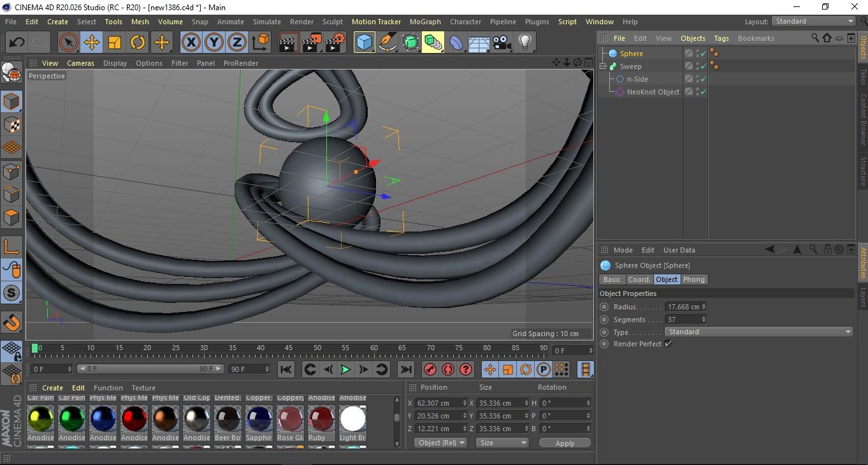This screenshot has height=465, width=868.
Task: Activate the Move tool
Action: click(92, 43)
